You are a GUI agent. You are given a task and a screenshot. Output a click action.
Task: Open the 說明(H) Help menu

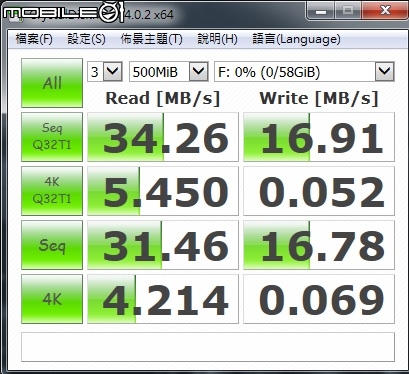[x=217, y=39]
